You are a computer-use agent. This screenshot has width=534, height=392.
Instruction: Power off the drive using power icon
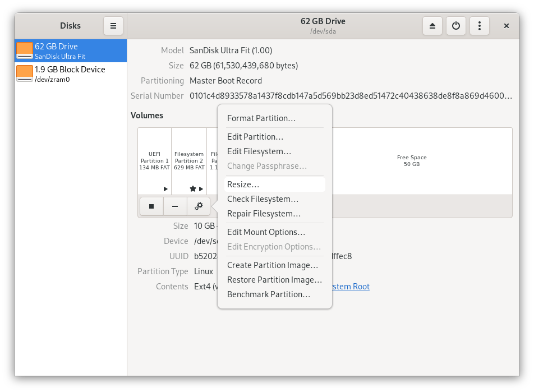click(x=455, y=26)
